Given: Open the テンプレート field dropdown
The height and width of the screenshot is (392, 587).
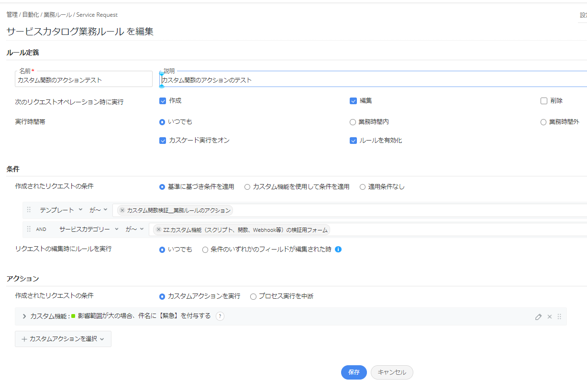Looking at the screenshot, I should click(61, 210).
